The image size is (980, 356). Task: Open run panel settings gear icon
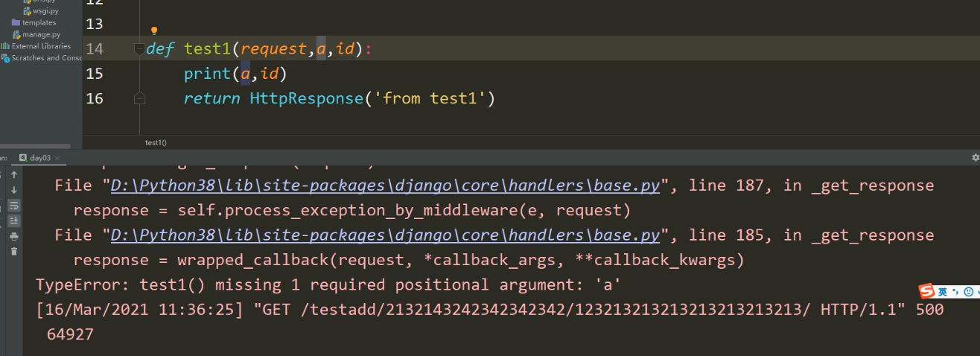click(976, 158)
